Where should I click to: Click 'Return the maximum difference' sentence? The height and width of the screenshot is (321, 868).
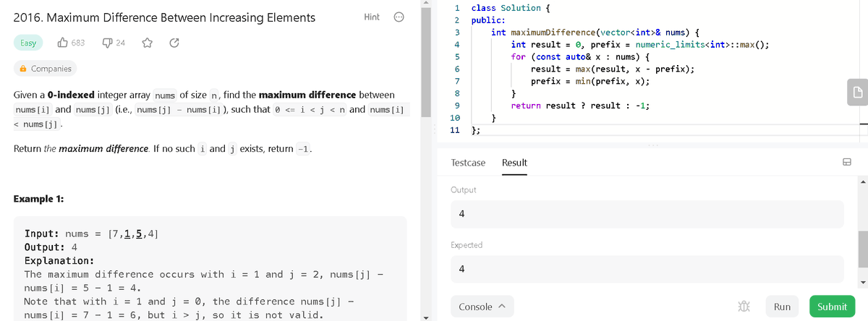163,149
